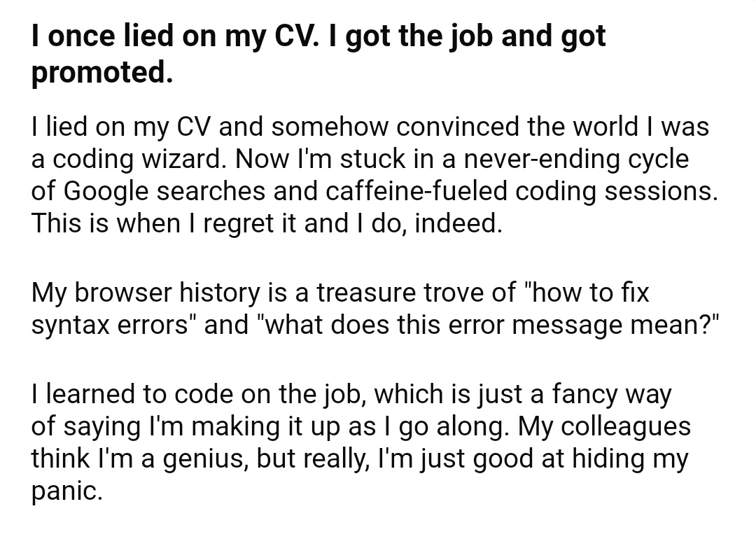Click the bold post title heading
Image resolution: width=756 pixels, height=539 pixels.
coord(318,54)
